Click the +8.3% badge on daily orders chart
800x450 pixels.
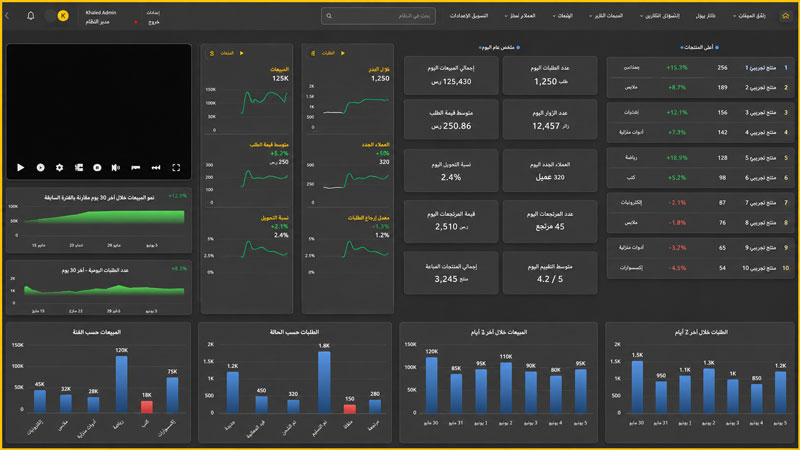[179, 268]
